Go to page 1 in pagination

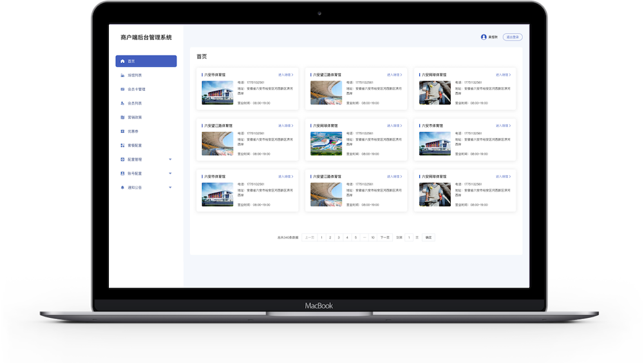coord(321,238)
